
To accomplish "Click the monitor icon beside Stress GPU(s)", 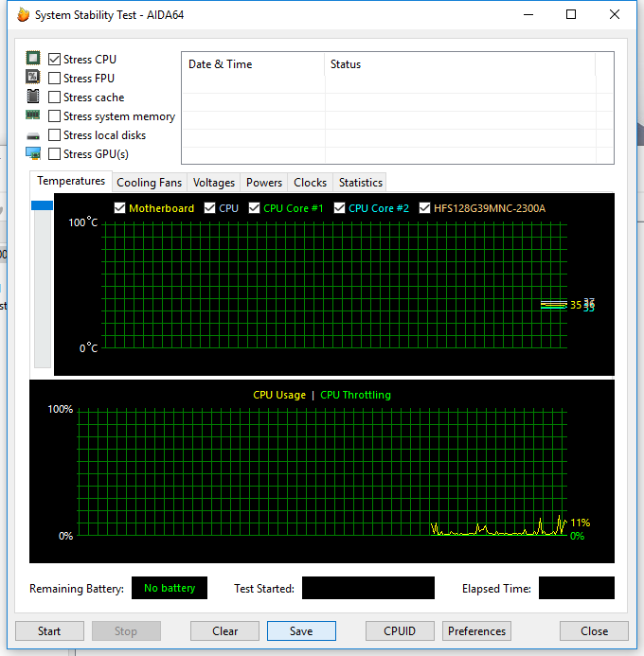I will click(33, 153).
